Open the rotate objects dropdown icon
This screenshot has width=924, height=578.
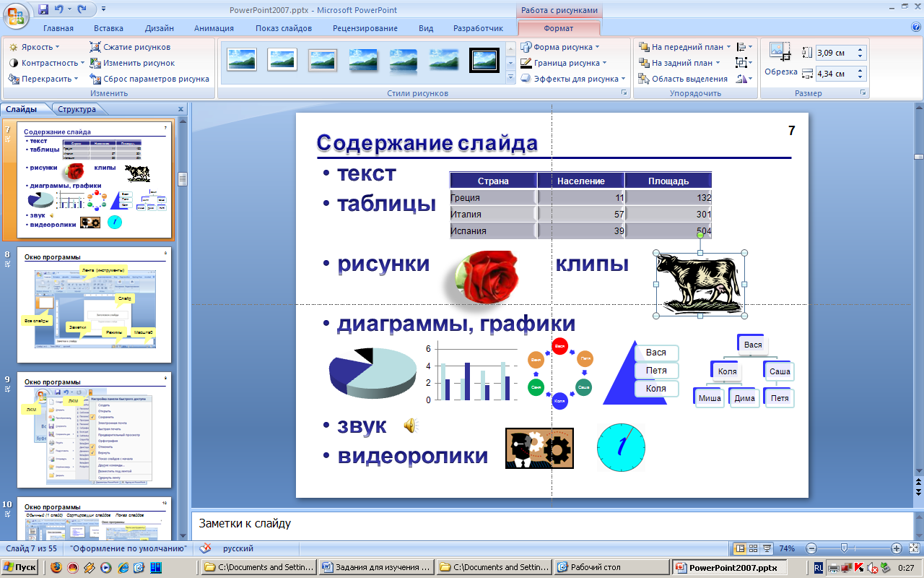[x=744, y=79]
